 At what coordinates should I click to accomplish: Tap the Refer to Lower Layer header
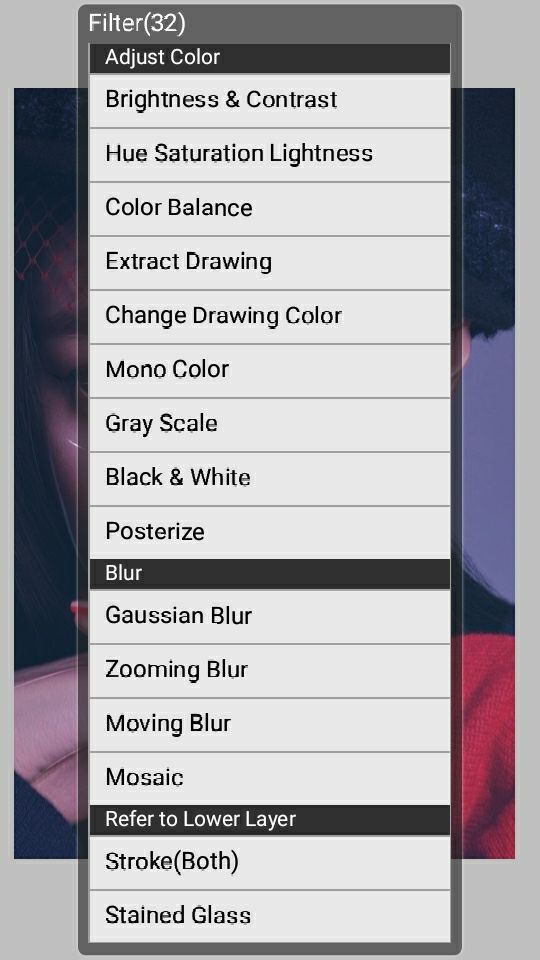(x=270, y=820)
